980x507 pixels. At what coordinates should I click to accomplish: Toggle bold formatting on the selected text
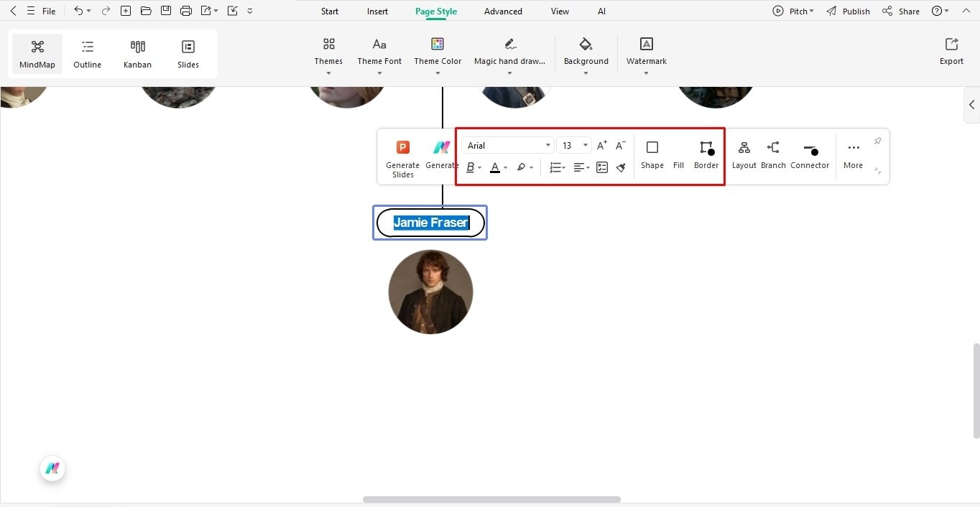[470, 167]
